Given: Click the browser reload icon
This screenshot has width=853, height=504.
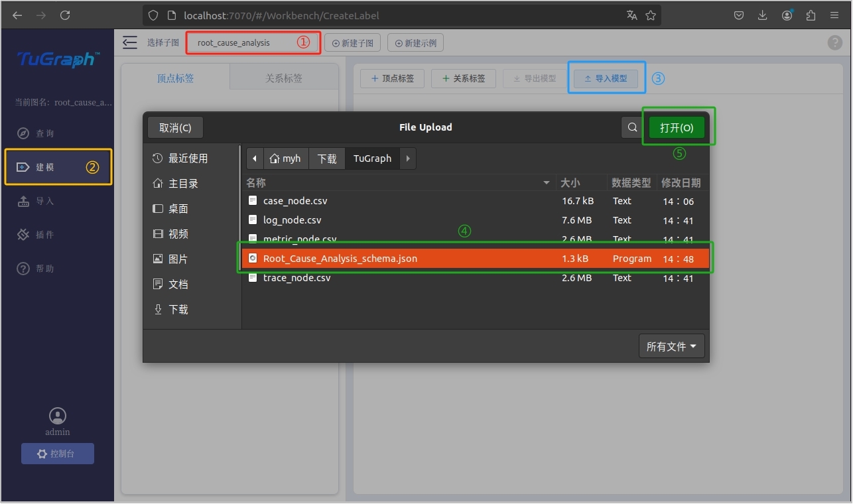Looking at the screenshot, I should click(65, 15).
